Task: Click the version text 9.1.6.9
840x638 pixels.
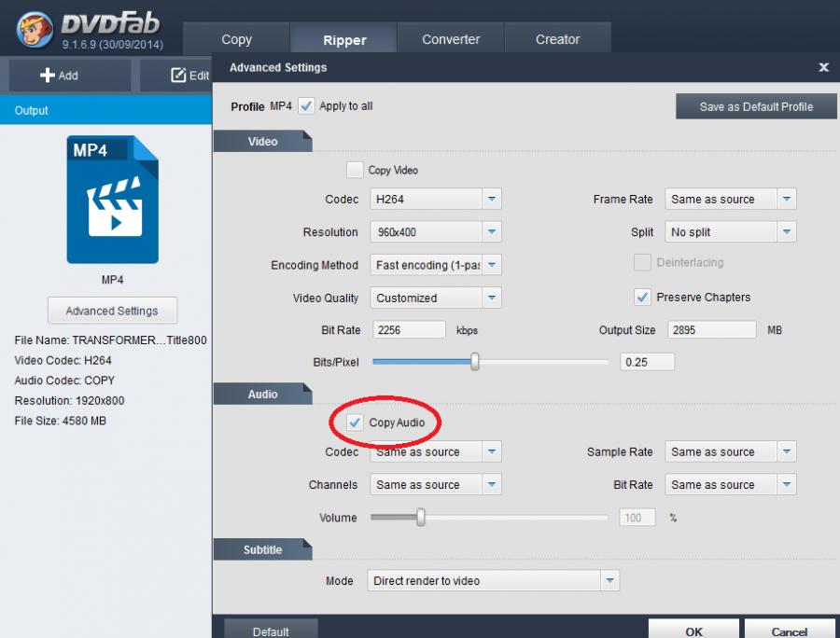Action: (113, 45)
